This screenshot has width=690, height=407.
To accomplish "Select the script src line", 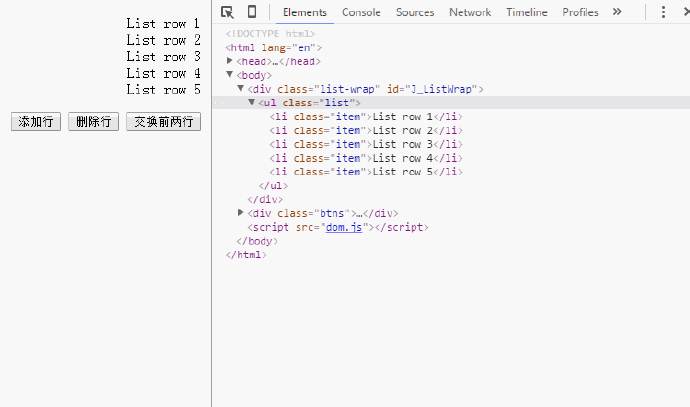I will [x=338, y=227].
